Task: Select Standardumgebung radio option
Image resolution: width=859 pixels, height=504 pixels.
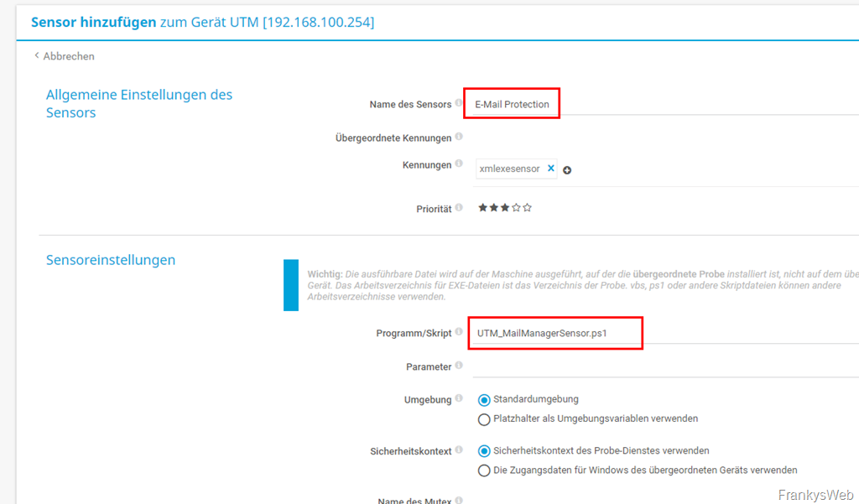Action: tap(484, 400)
